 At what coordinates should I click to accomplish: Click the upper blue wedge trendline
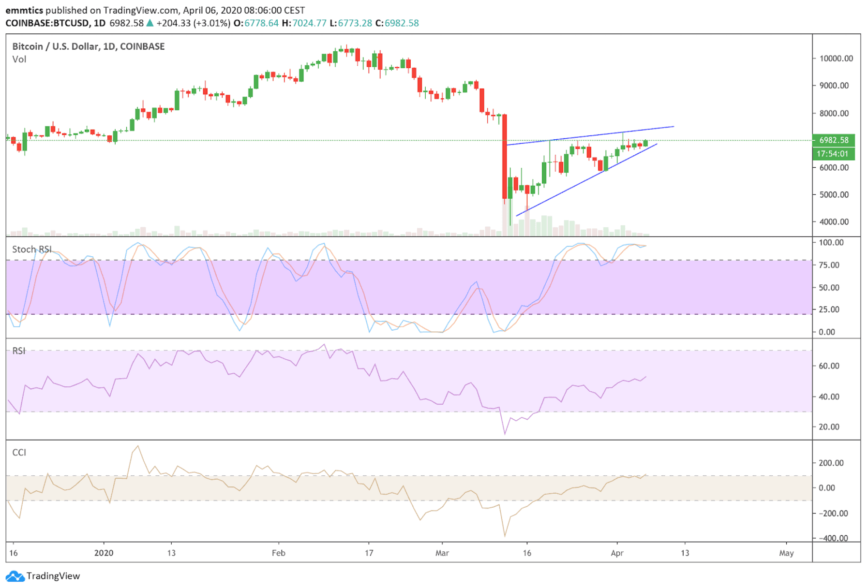click(x=590, y=136)
